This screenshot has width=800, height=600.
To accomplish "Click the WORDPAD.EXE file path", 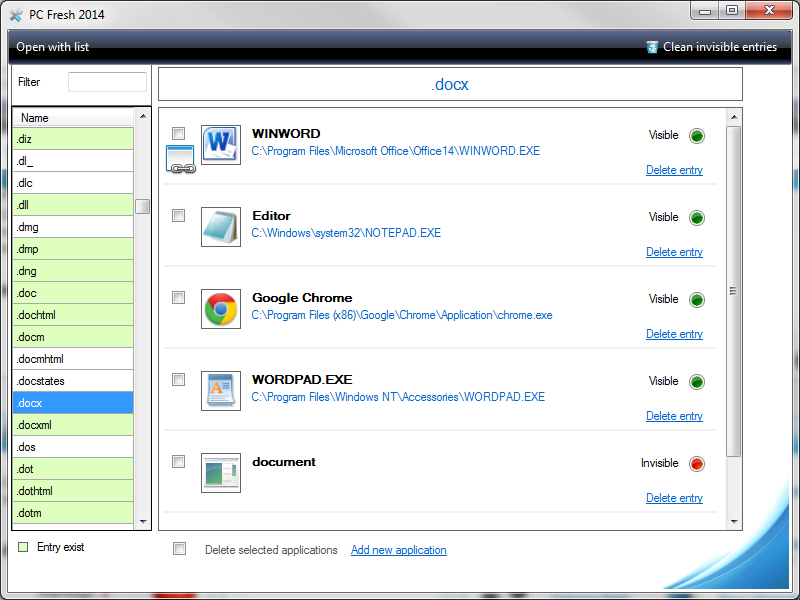I will point(398,397).
